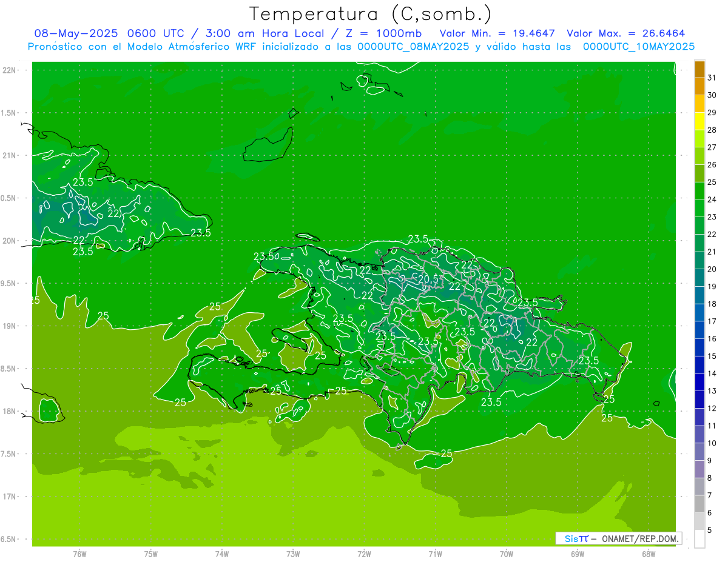728x562 pixels.
Task: Click the purple swatch between 8 and 9
Action: 699,469
